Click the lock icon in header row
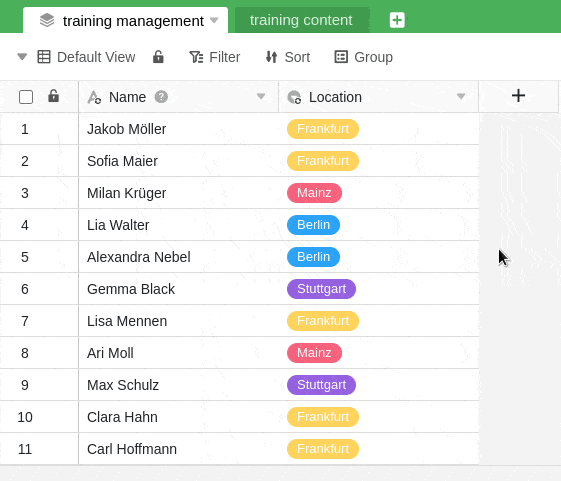The height and width of the screenshot is (481, 561). click(53, 96)
